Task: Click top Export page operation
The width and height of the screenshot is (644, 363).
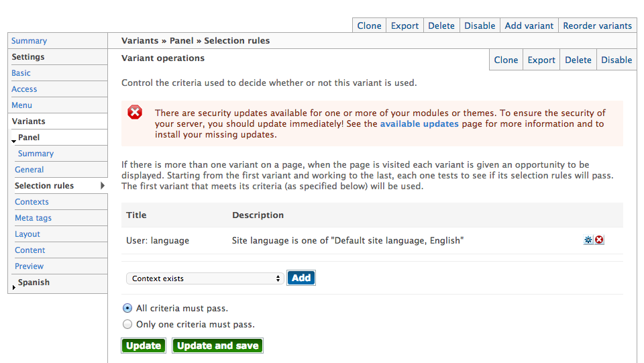Action: pos(405,25)
